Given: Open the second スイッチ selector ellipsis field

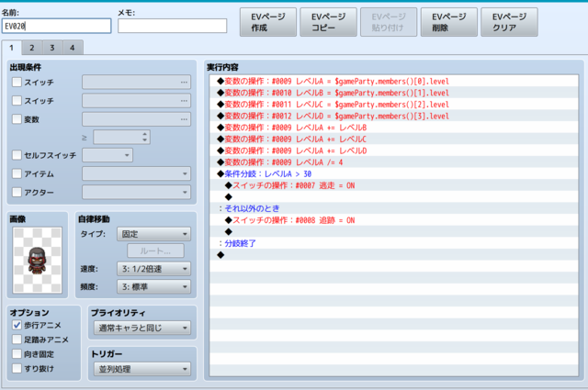Looking at the screenshot, I should click(x=137, y=100).
